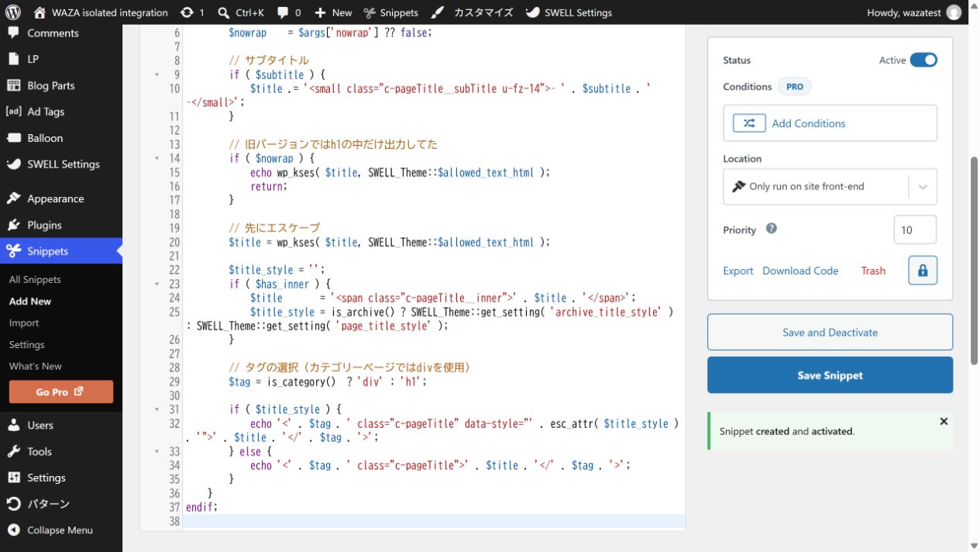
Task: Click the カスタマイズ brush icon
Action: tap(438, 12)
